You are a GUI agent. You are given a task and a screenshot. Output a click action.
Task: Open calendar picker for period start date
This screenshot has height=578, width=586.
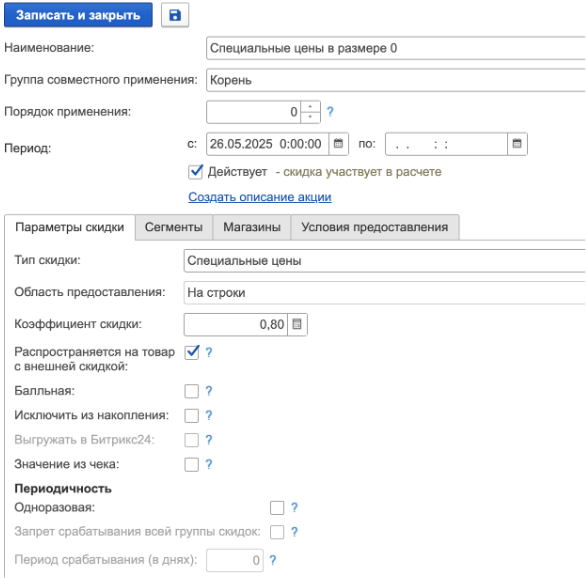click(x=338, y=143)
